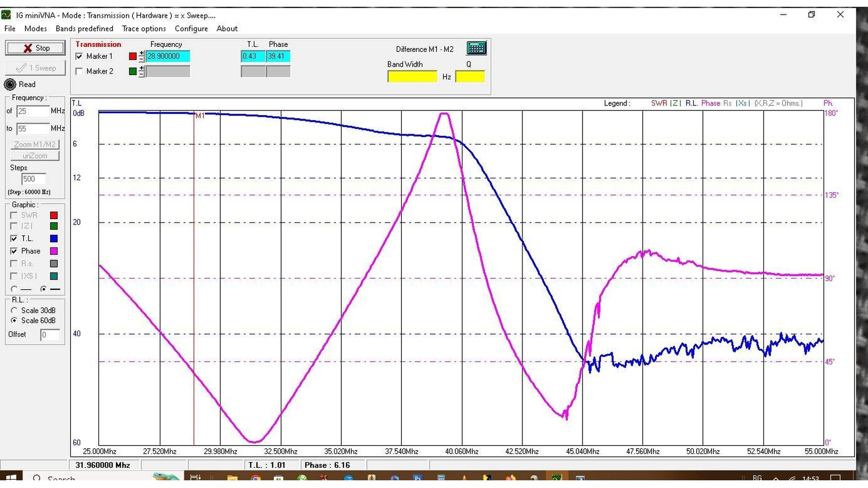Viewport: 868px width, 488px height.
Task: Select the Scale 30dB radio button
Action: (x=14, y=310)
